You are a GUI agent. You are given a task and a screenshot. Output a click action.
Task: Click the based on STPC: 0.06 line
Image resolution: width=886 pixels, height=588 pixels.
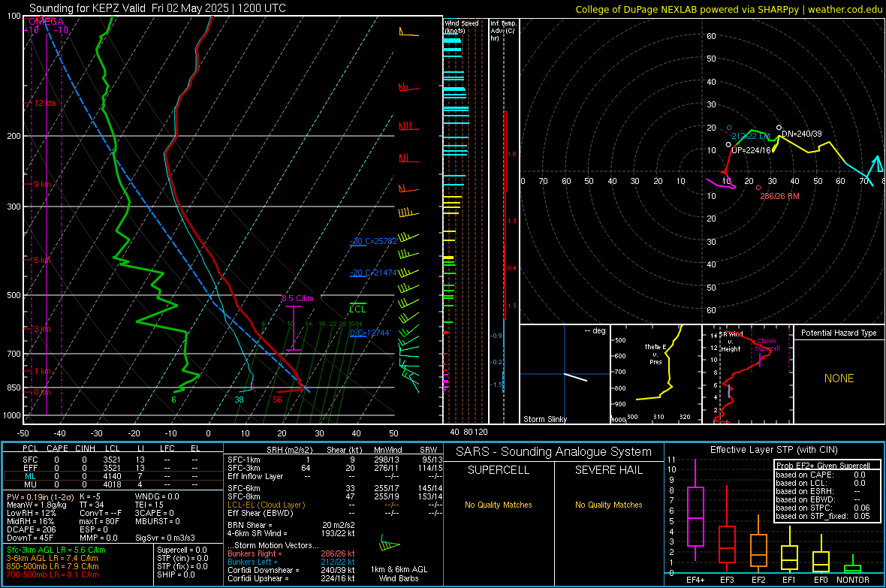[823, 508]
